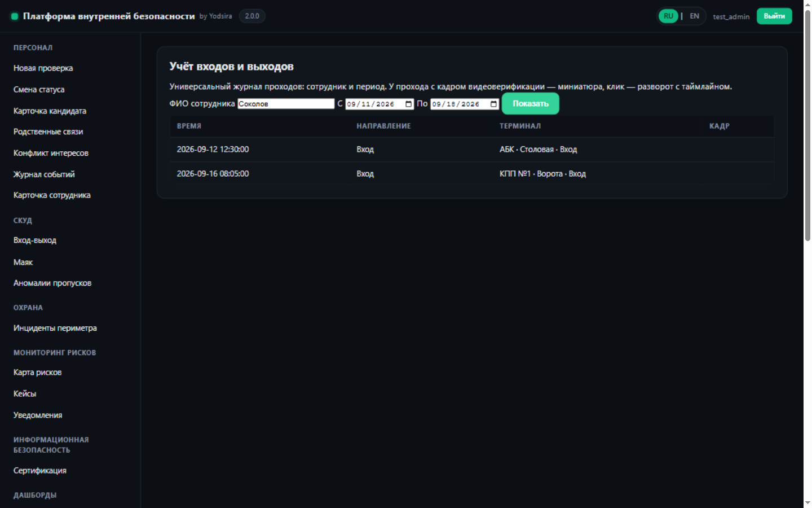Open Уведомления page

point(38,415)
